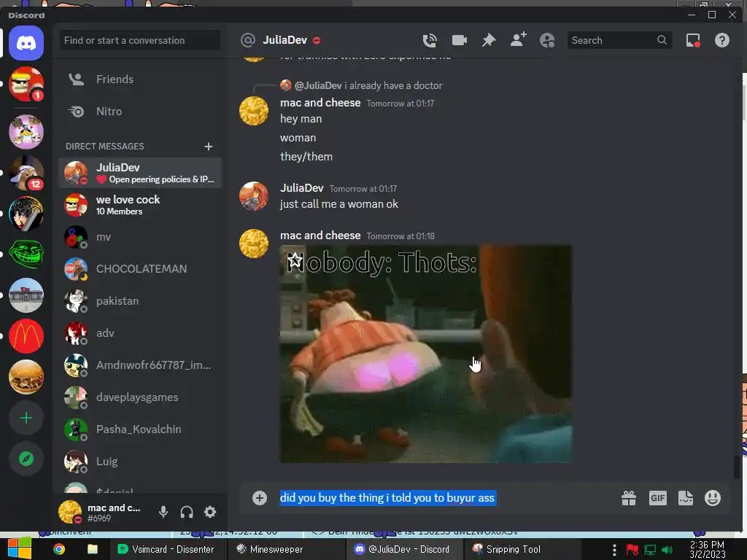Open the green trollface server
The height and width of the screenshot is (560, 747).
point(26,254)
